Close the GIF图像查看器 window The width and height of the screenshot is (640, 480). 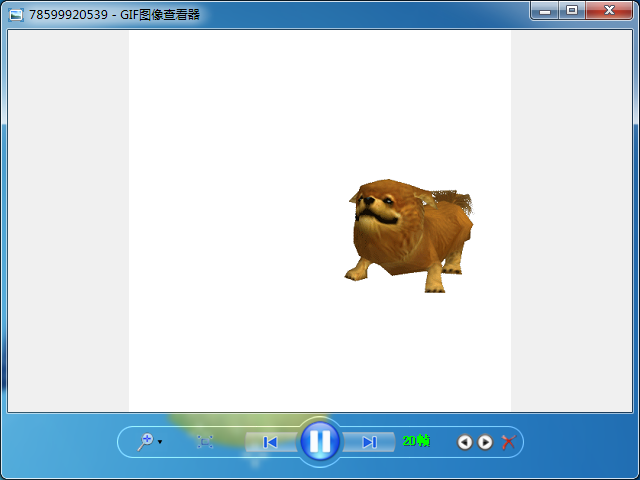(609, 11)
